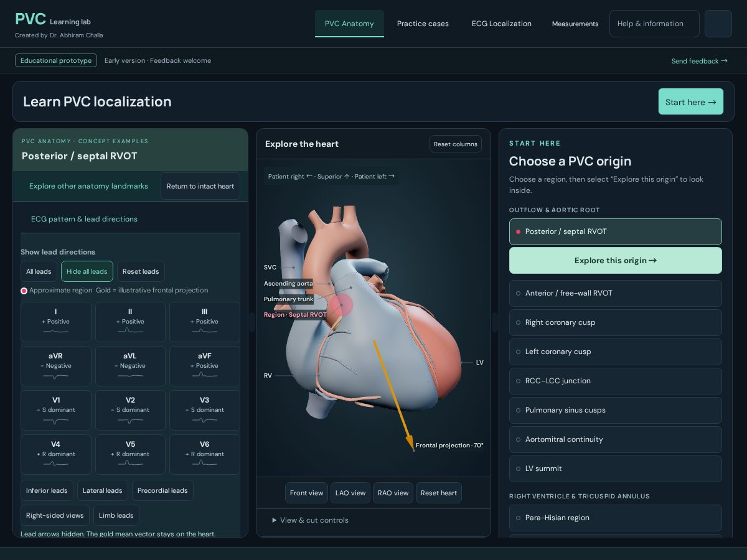747x560 pixels.
Task: Show Precordial leads group
Action: point(162,490)
